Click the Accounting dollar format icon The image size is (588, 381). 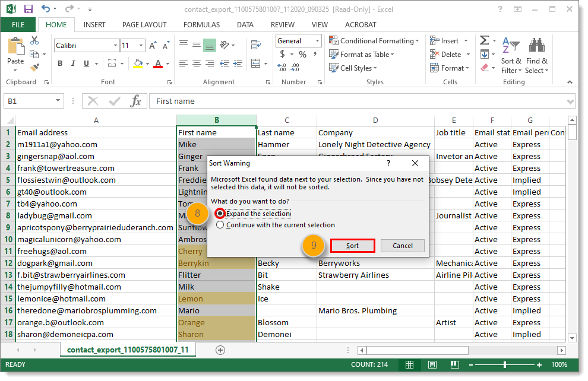tap(282, 55)
